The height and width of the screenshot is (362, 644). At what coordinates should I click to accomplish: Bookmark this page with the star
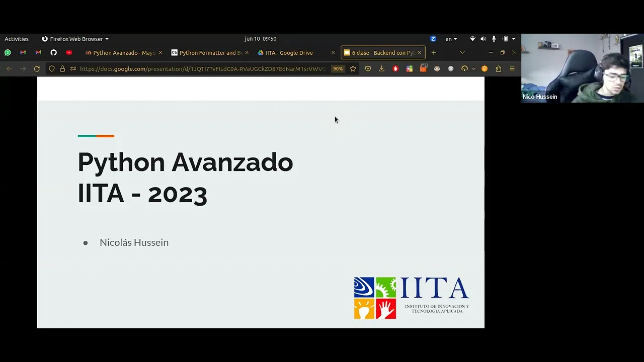point(353,69)
